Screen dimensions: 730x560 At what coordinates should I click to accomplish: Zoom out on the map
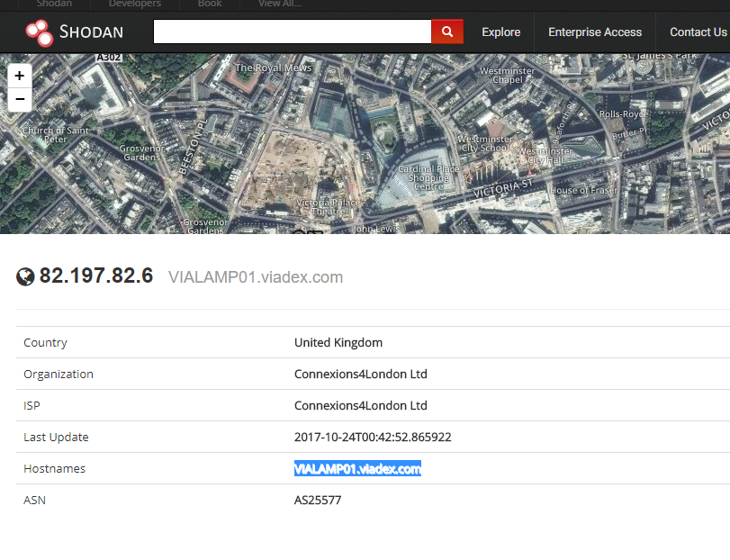[20, 99]
